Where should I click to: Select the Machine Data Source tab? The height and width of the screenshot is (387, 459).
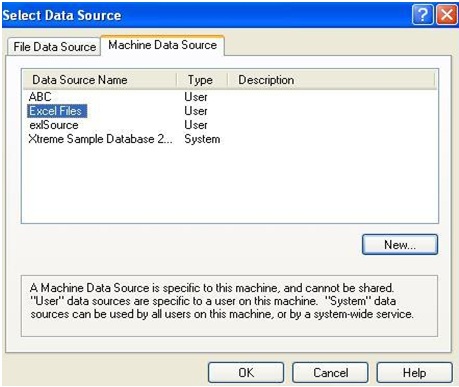click(162, 45)
